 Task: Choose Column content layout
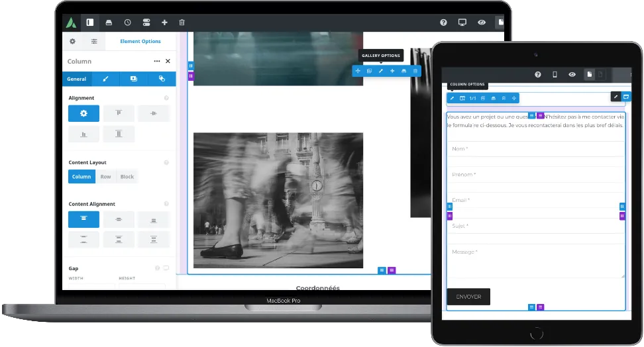[x=81, y=177]
